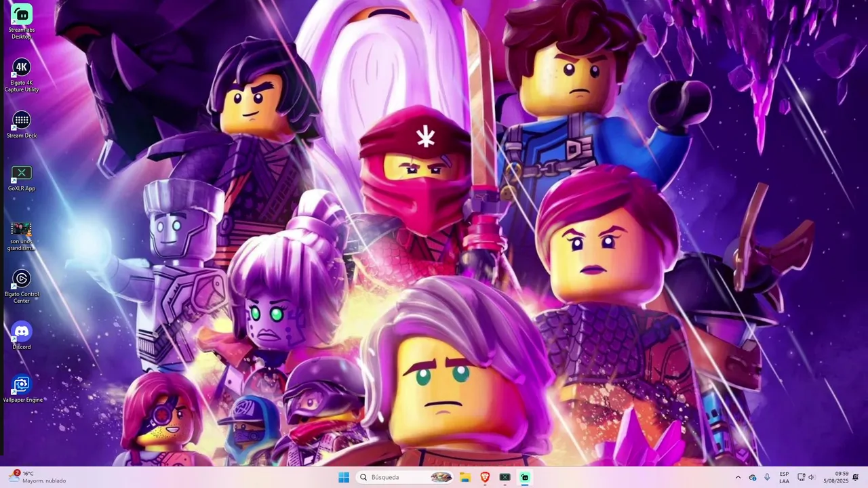
Task: Open the volume speaker tray icon
Action: (x=811, y=477)
